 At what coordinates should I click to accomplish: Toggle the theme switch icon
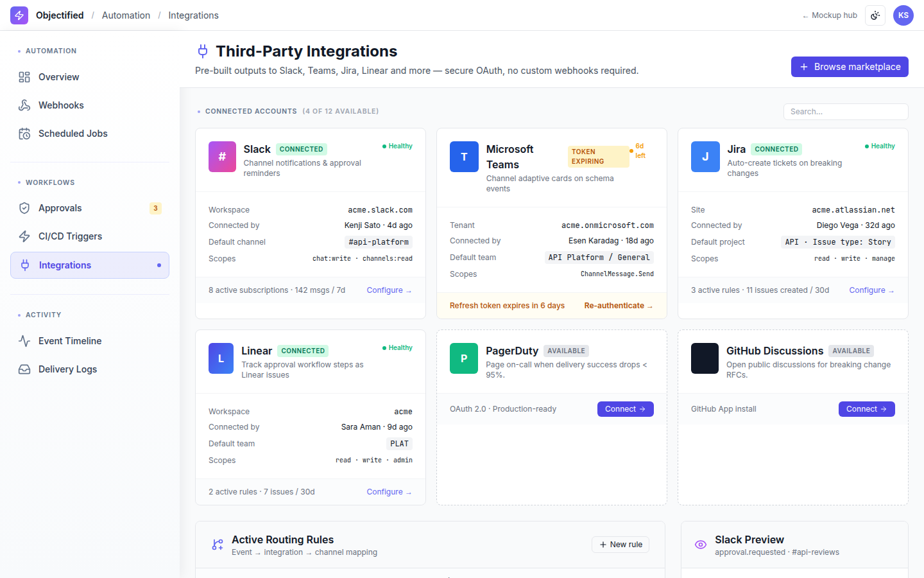pyautogui.click(x=875, y=15)
